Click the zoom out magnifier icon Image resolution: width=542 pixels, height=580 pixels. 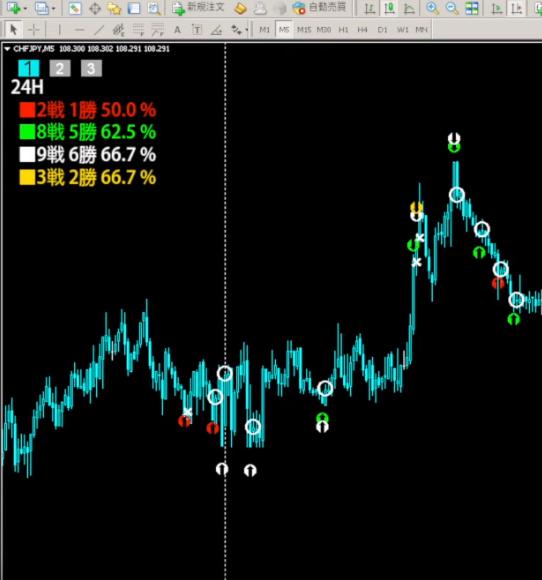(451, 8)
